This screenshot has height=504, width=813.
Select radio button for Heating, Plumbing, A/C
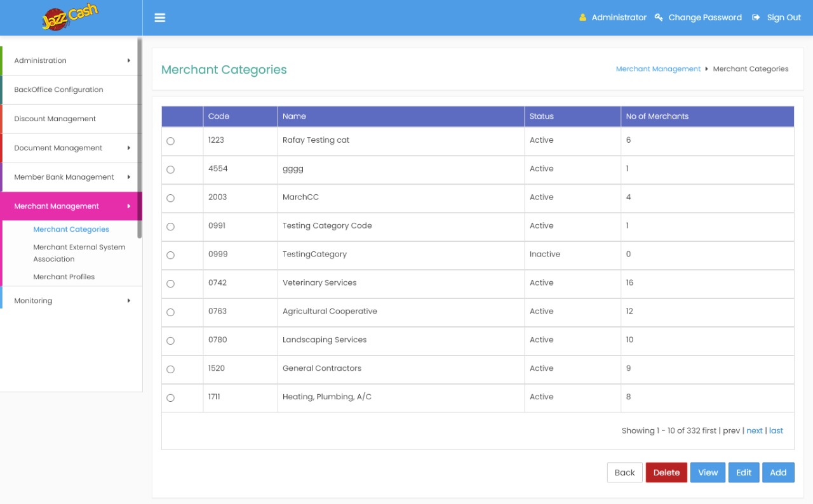(x=170, y=398)
